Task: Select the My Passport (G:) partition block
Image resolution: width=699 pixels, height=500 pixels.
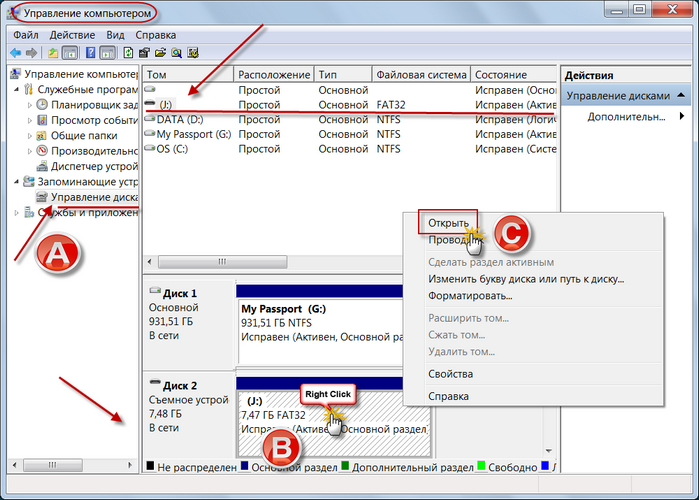Action: pyautogui.click(x=321, y=331)
